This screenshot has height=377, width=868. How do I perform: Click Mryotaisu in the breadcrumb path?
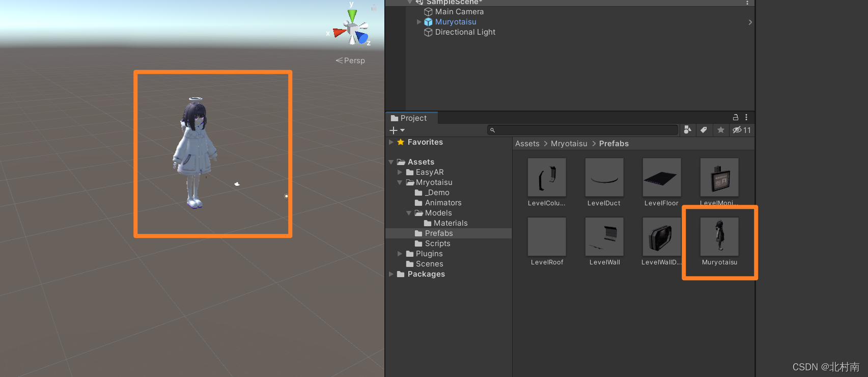[569, 144]
